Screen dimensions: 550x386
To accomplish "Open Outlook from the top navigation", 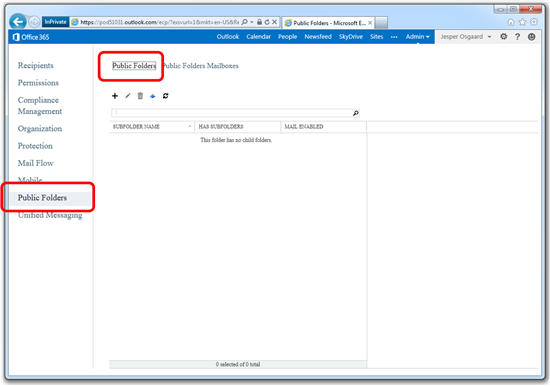I will [x=228, y=36].
